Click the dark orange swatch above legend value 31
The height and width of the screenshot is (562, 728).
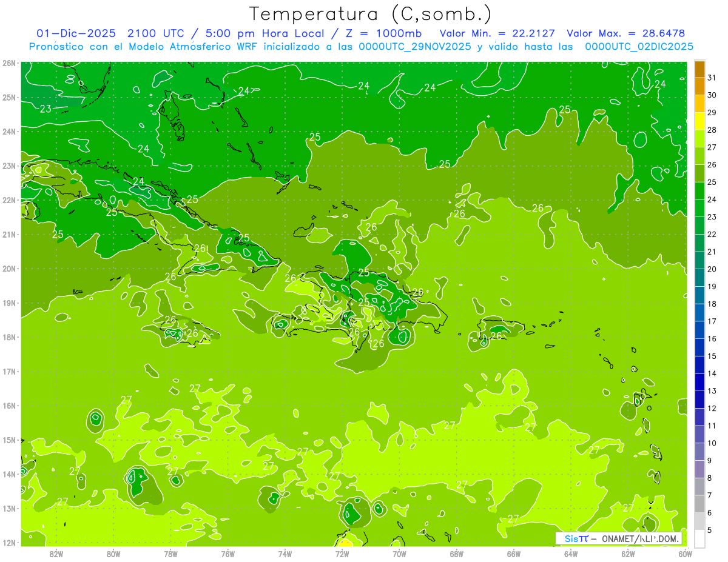699,69
